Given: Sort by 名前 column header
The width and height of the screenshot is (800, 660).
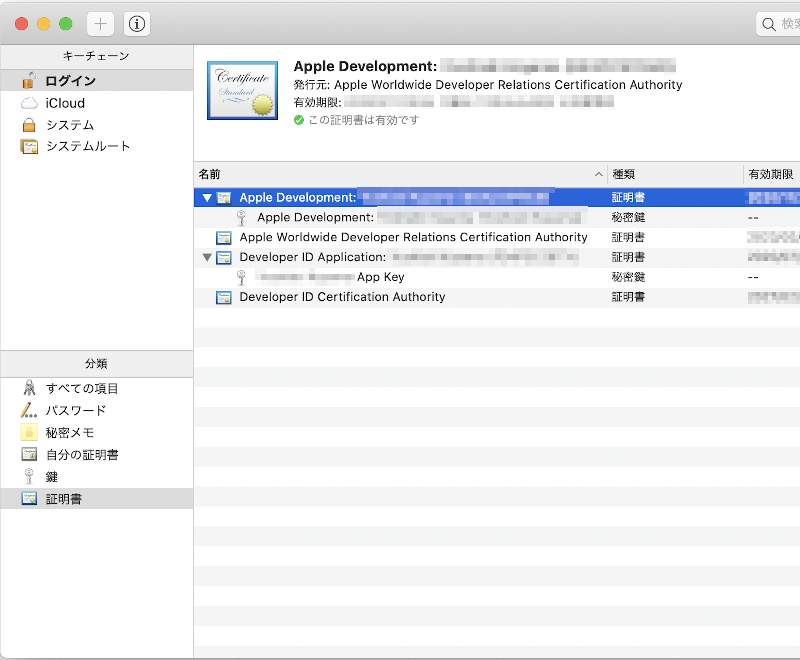Looking at the screenshot, I should [x=401, y=174].
